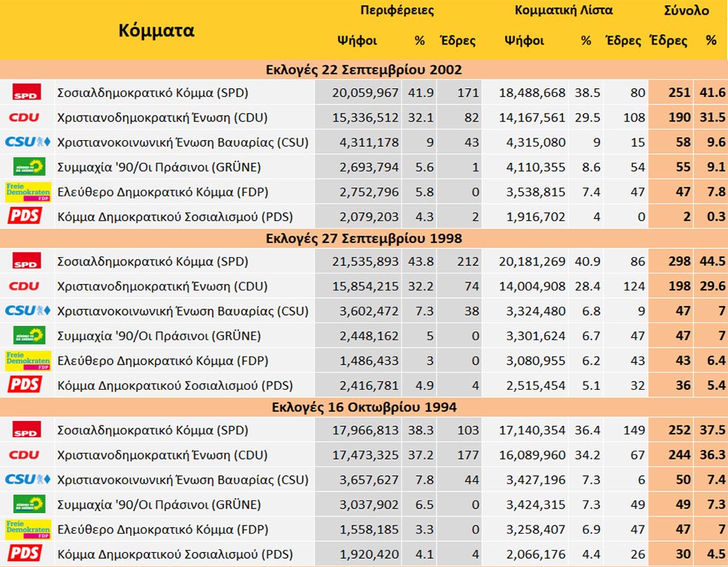Click the total percentage 44.5
The image size is (728, 567).
(x=712, y=261)
